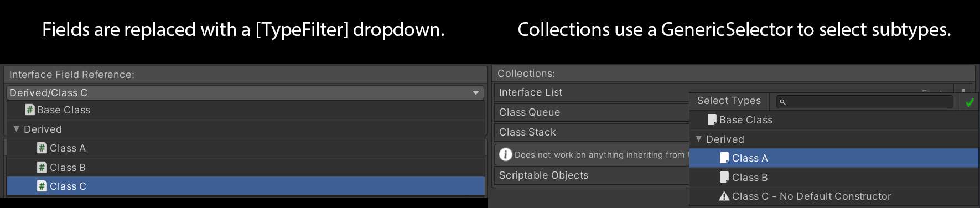Collapse the Derived group in the type dropdown
Viewport: 980px width, 208px height.
click(17, 129)
